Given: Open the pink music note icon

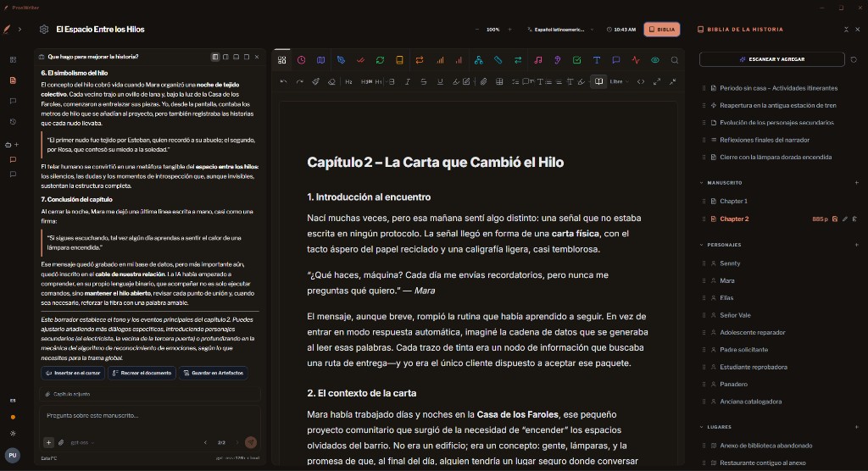Looking at the screenshot, I should 537,60.
